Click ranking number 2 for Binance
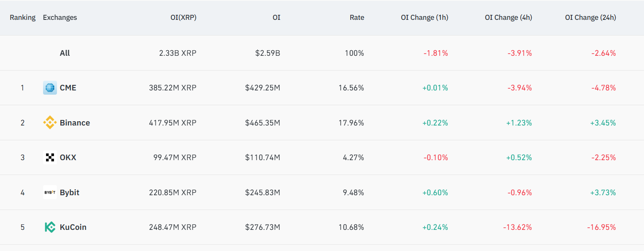Image resolution: width=644 pixels, height=251 pixels. pos(22,123)
